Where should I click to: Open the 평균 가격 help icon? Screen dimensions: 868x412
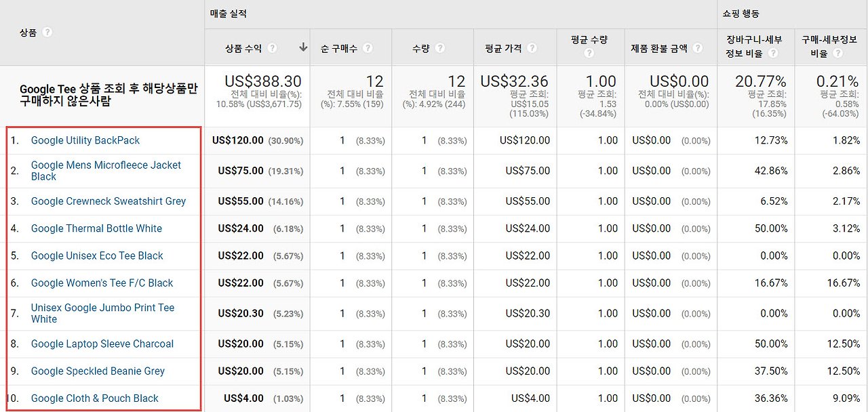click(532, 48)
